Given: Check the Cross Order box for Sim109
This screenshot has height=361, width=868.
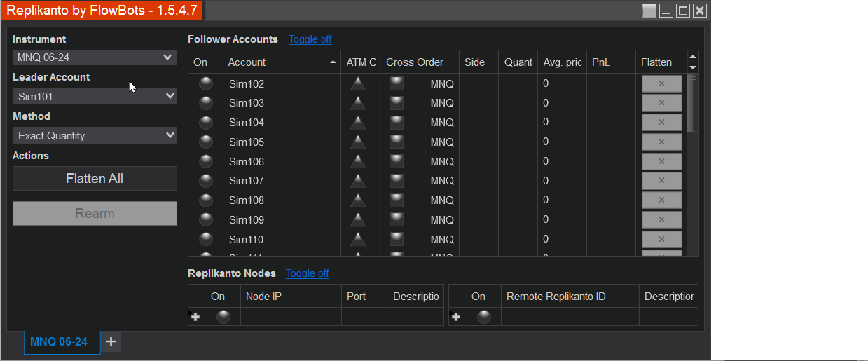Looking at the screenshot, I should coord(397,219).
